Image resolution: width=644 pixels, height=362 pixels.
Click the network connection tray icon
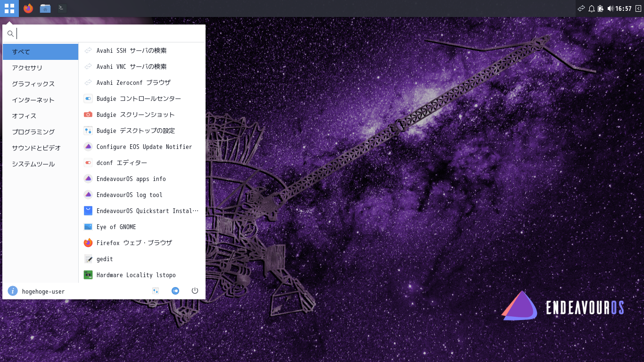[x=581, y=8]
